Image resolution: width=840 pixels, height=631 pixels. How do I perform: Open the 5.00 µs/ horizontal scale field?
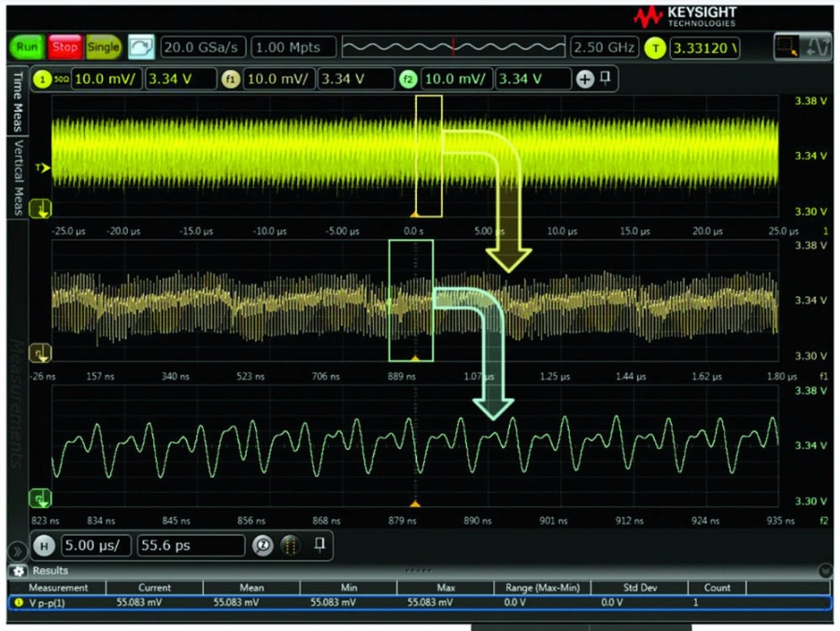pos(96,546)
